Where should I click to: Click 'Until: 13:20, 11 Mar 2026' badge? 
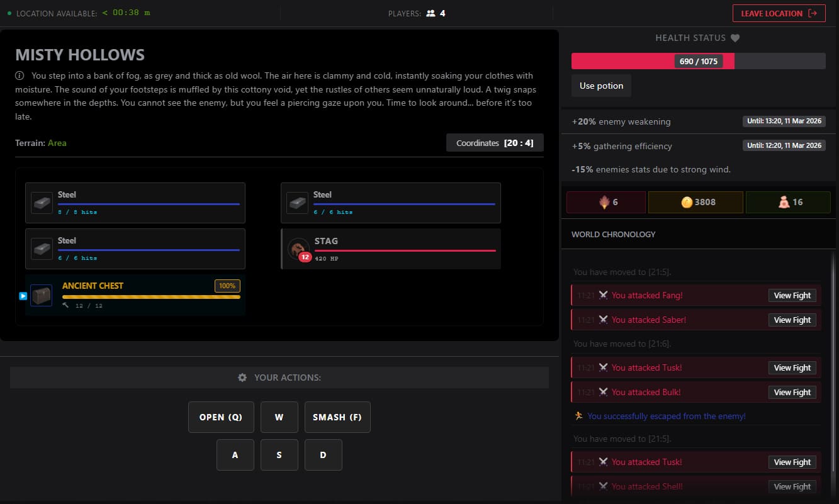pos(784,121)
